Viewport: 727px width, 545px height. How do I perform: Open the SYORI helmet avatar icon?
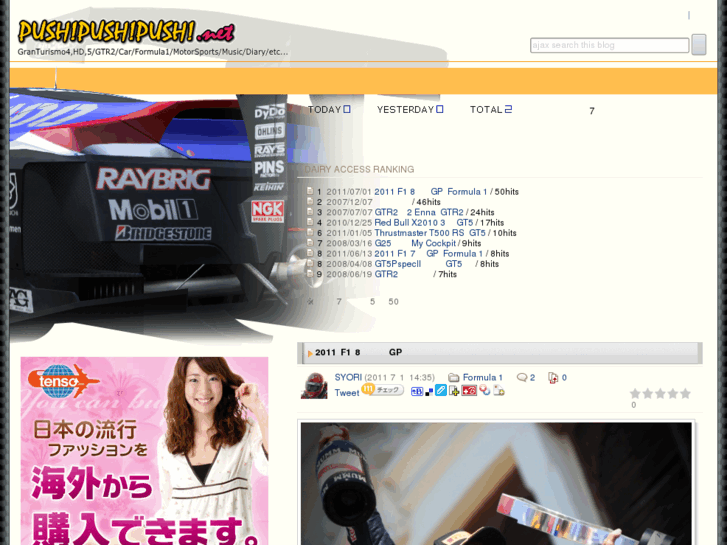(x=314, y=385)
